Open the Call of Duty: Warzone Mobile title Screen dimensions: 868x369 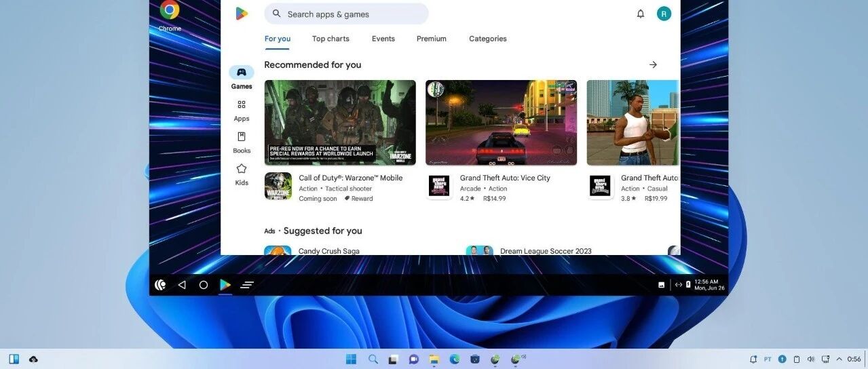pyautogui.click(x=351, y=178)
